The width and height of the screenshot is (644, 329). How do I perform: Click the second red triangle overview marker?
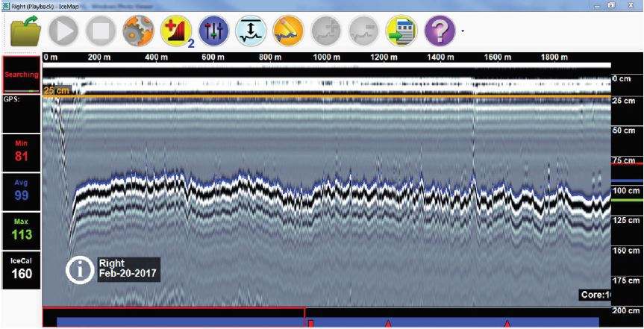pos(507,323)
